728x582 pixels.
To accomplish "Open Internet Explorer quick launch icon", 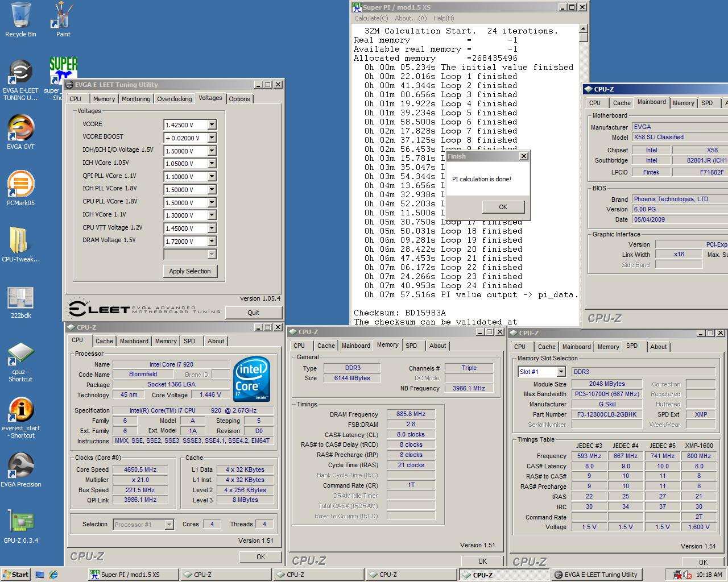I will pyautogui.click(x=53, y=575).
